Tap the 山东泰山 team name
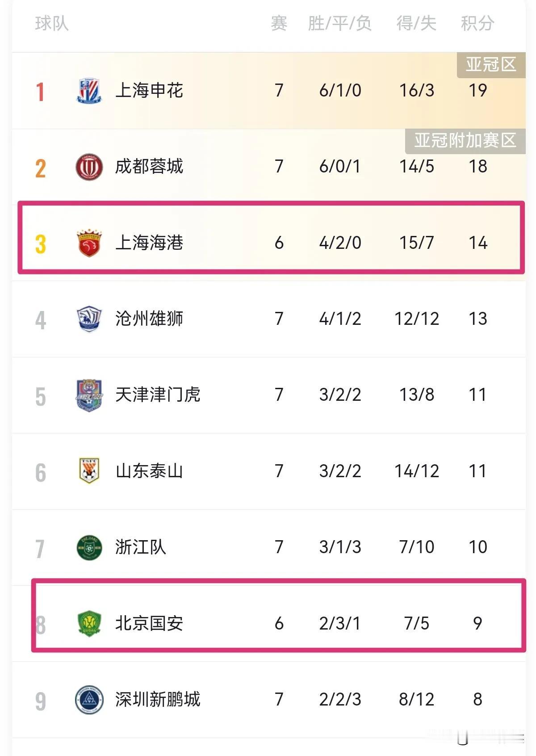Viewport: 536px width, 756px height. point(149,471)
